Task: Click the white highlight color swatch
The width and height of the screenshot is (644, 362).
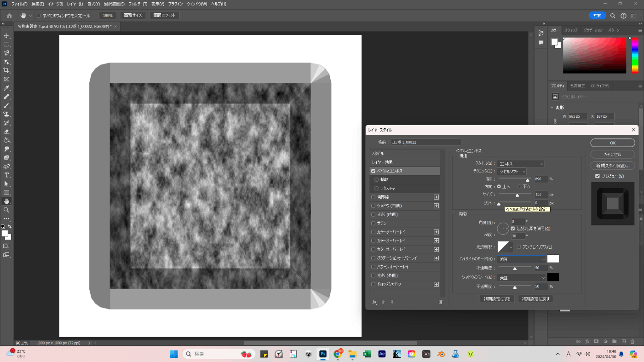Action: coord(553,259)
